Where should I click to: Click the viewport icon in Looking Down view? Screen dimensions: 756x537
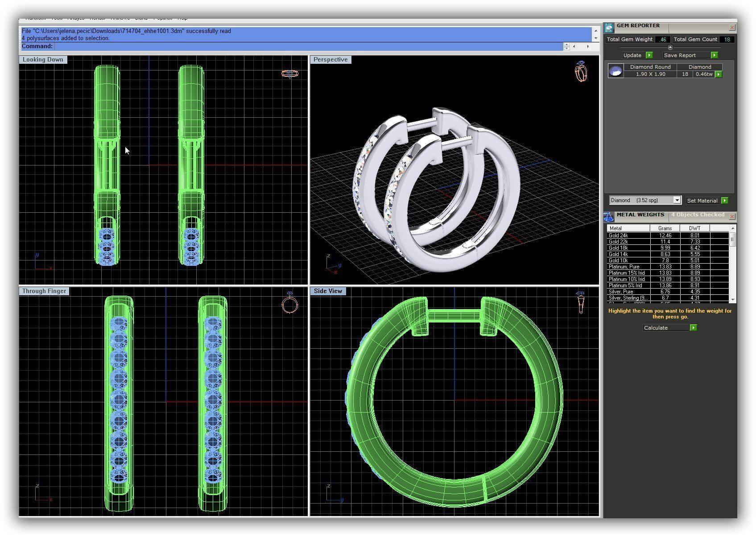point(290,74)
